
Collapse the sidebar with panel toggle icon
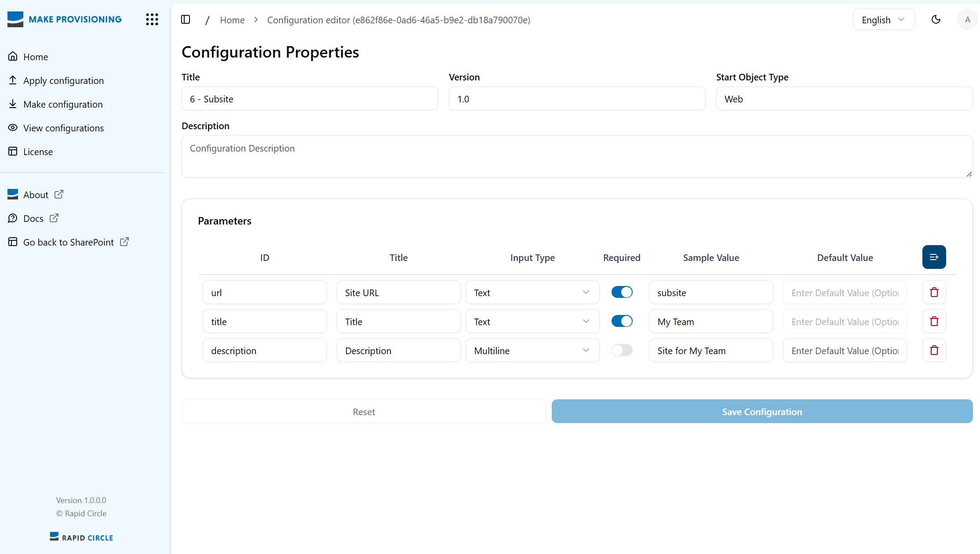point(186,19)
